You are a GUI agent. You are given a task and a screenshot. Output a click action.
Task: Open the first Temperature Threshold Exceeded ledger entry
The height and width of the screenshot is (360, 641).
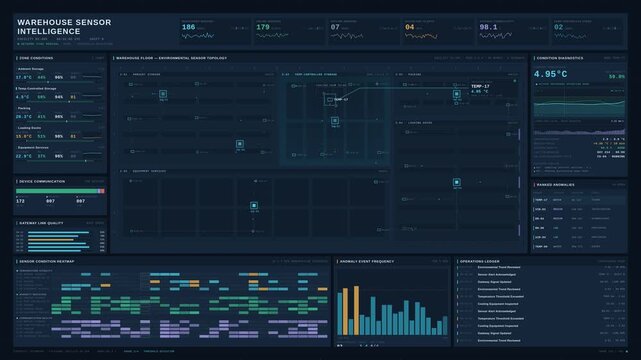point(541,297)
